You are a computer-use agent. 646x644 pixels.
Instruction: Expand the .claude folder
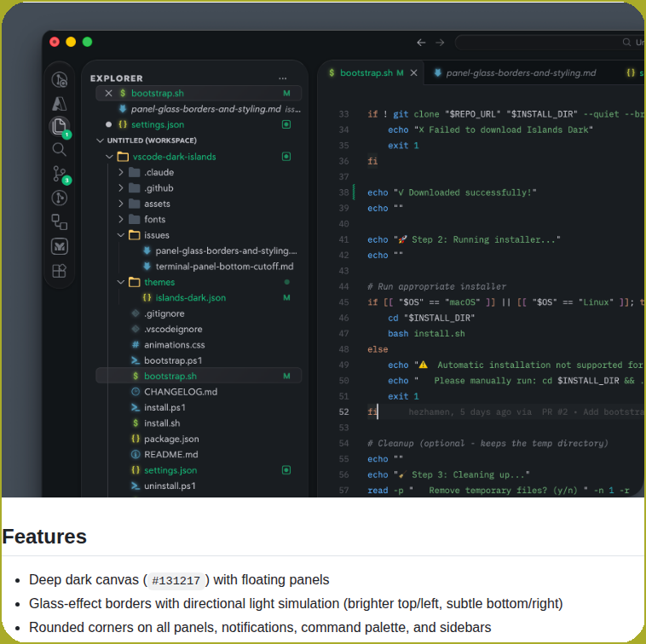coord(121,172)
